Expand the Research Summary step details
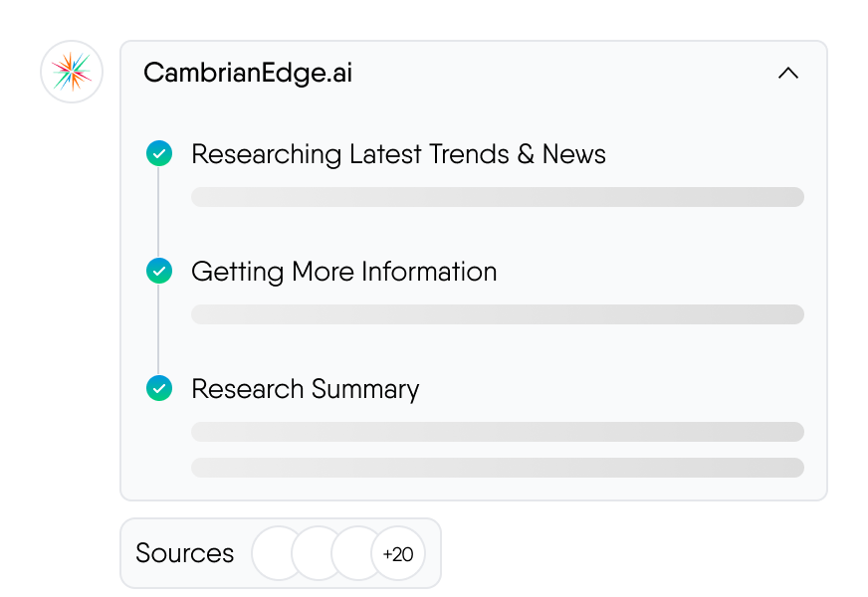The width and height of the screenshot is (868, 597). coord(306,388)
